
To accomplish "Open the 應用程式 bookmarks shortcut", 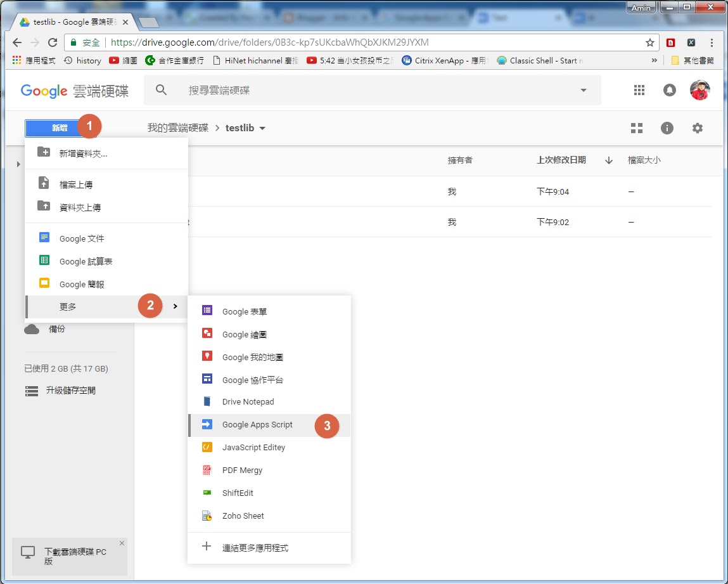I will 34,60.
